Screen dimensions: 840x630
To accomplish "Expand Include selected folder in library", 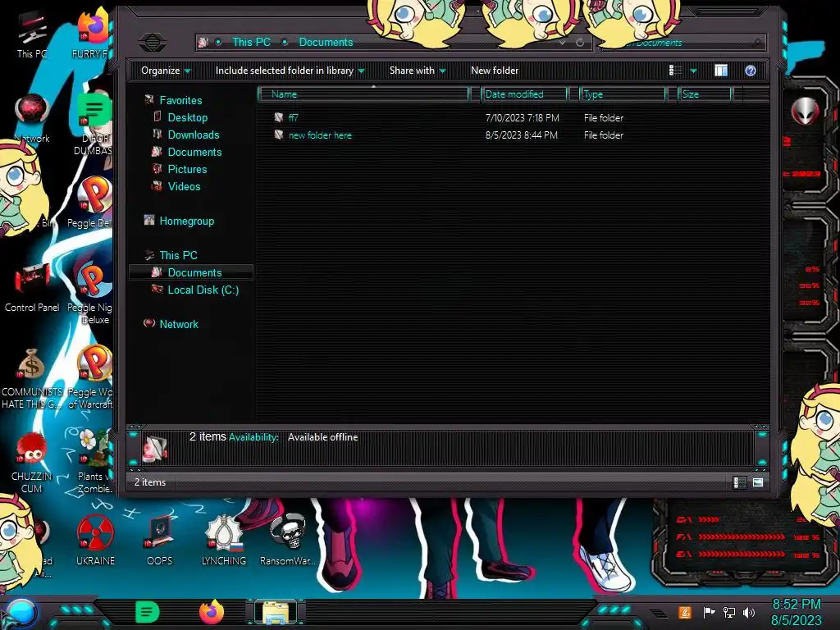I will 290,71.
